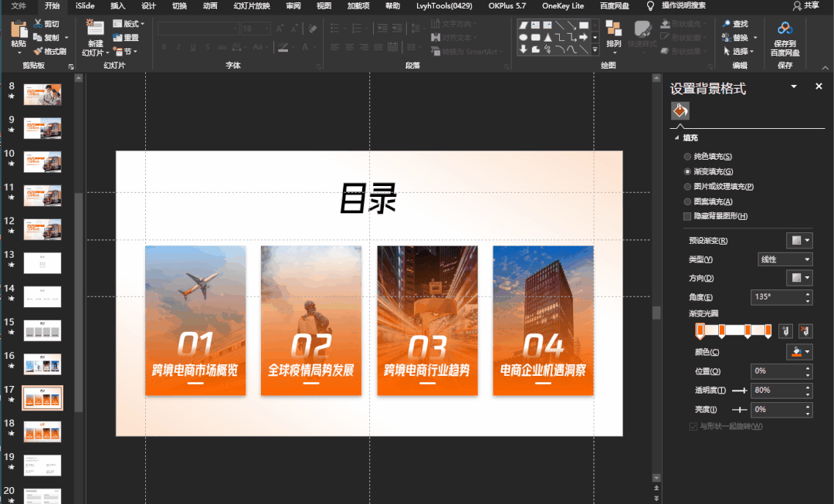Click the Find (查找) search icon
Viewport: 834px width, 504px height.
tap(726, 24)
